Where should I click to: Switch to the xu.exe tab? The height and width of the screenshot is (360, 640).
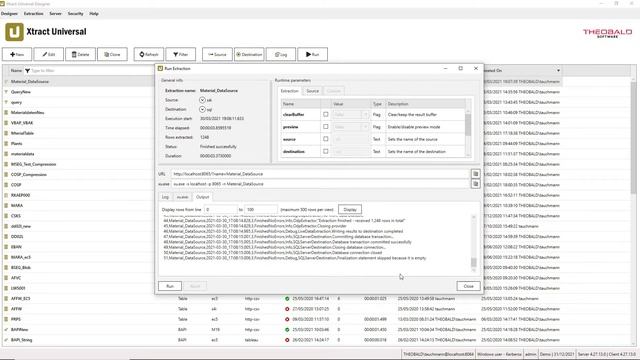tap(182, 197)
